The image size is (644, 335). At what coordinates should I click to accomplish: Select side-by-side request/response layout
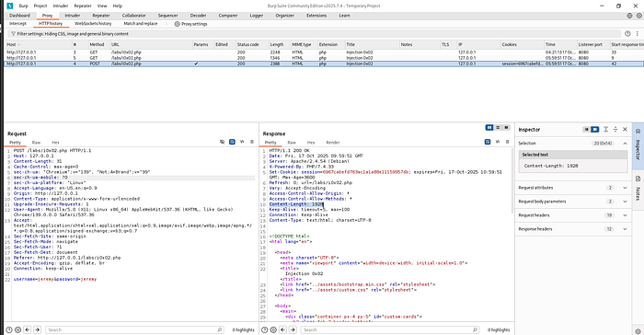click(489, 128)
